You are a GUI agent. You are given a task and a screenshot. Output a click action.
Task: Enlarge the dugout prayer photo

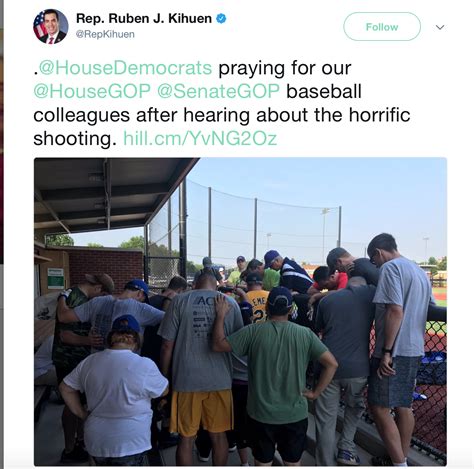(x=240, y=312)
